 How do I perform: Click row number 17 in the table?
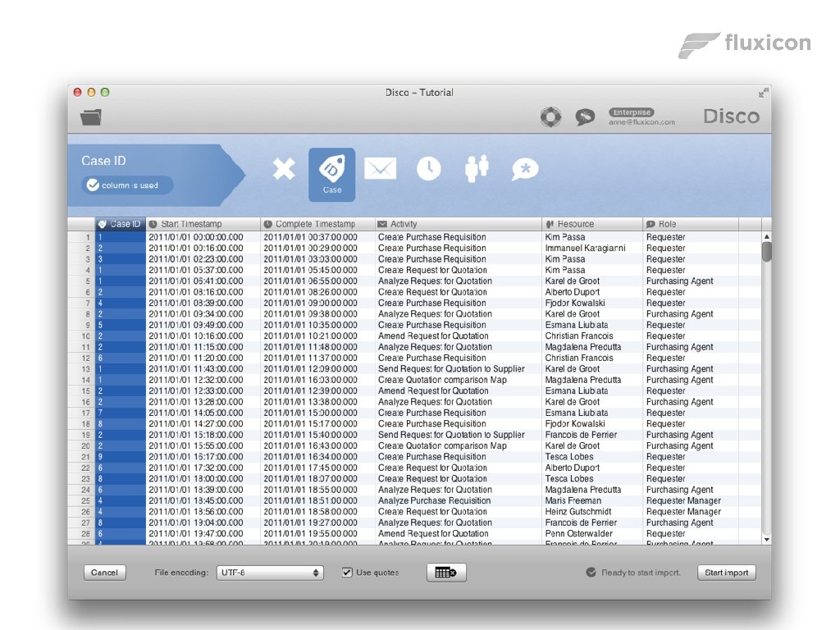[x=85, y=413]
